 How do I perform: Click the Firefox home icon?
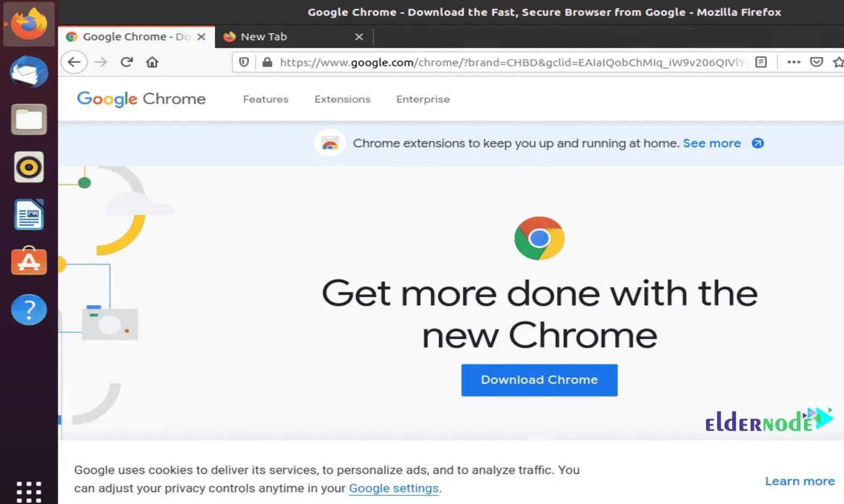pos(152,62)
